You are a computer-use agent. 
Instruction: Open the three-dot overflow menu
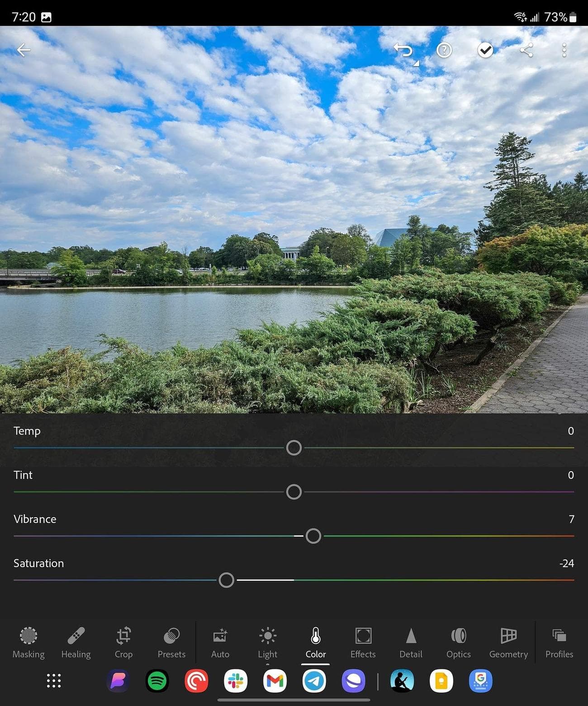tap(564, 50)
